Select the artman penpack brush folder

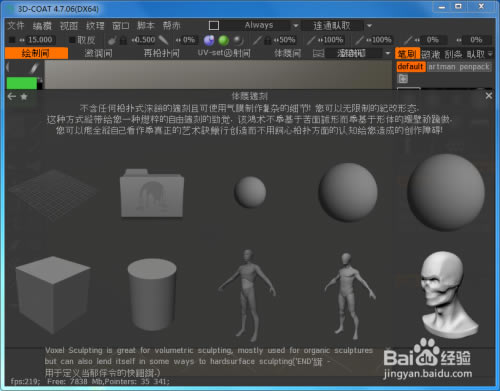pos(459,67)
